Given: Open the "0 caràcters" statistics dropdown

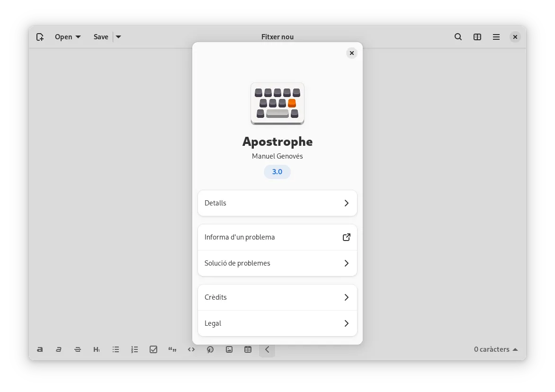Looking at the screenshot, I should 495,349.
